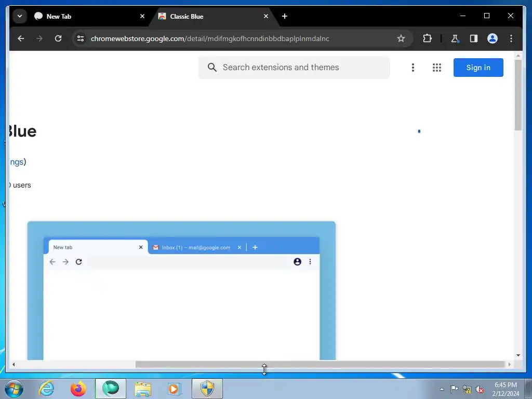Open the Extensions puzzle icon
This screenshot has width=532, height=399.
(427, 38)
